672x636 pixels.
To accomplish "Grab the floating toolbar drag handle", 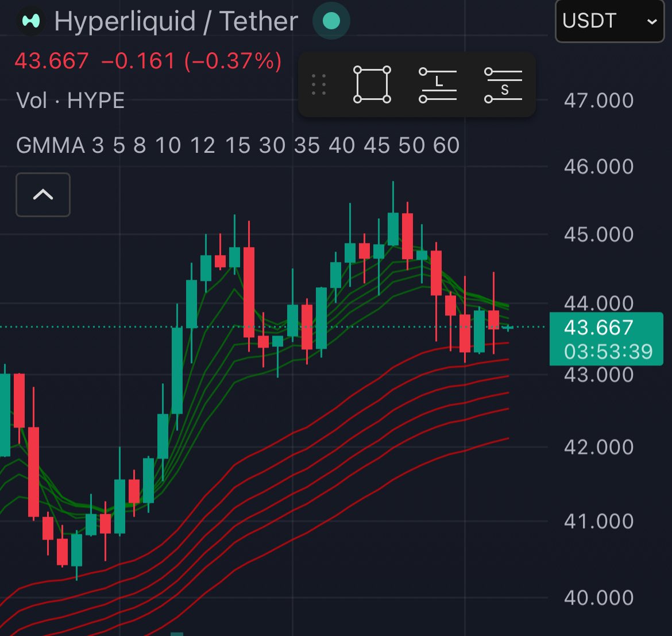I will click(x=318, y=84).
